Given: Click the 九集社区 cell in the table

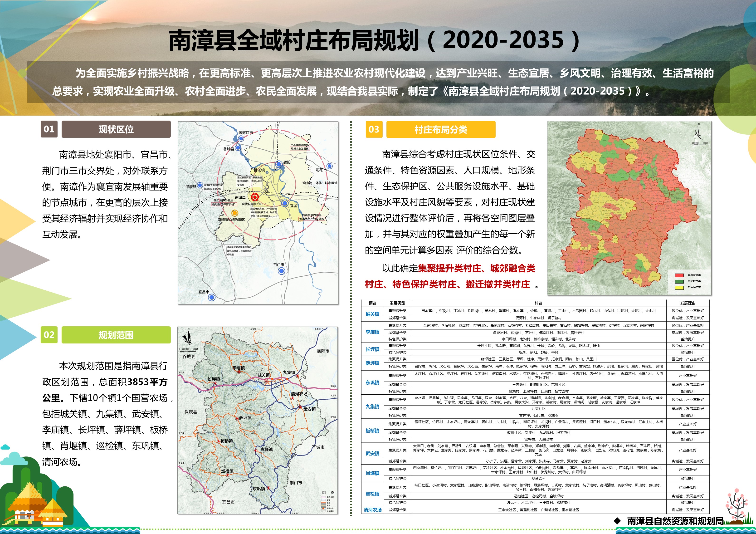Looking at the screenshot, I should pyautogui.click(x=538, y=408).
